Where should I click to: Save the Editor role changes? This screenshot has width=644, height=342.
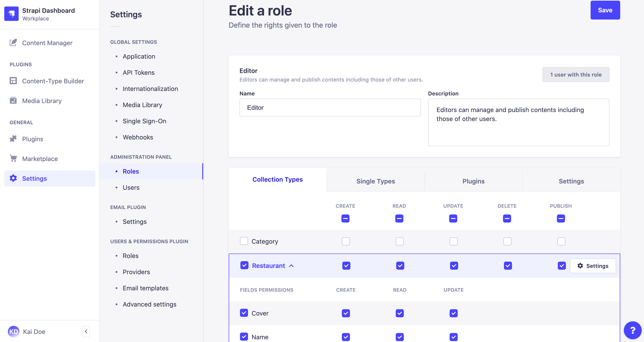click(x=605, y=10)
